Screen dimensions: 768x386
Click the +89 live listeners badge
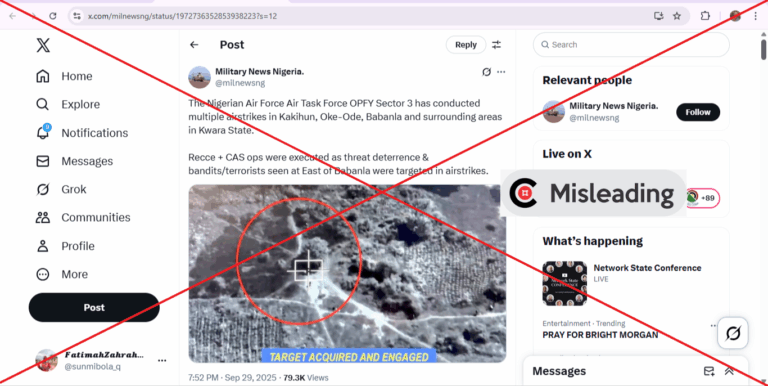point(703,198)
